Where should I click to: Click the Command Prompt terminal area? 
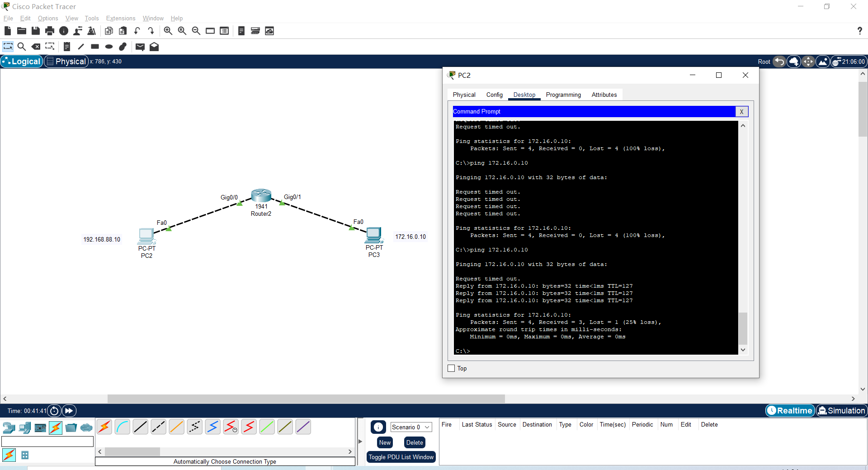tap(596, 237)
